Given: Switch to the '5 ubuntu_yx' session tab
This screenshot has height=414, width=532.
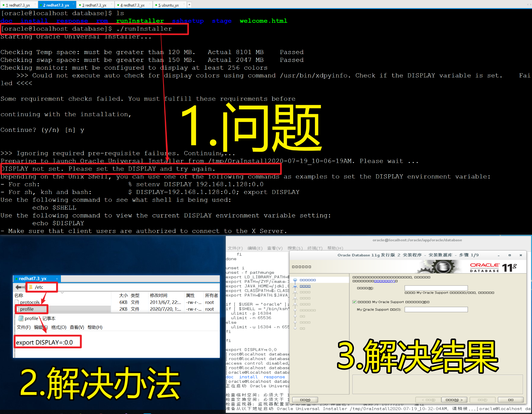Looking at the screenshot, I should [x=169, y=5].
